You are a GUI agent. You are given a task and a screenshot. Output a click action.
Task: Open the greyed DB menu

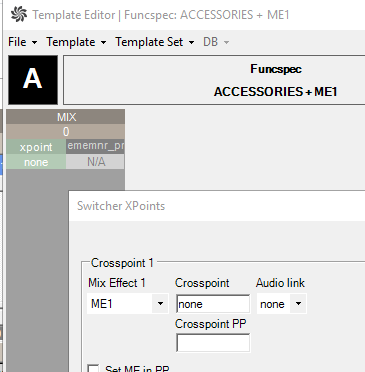click(216, 42)
